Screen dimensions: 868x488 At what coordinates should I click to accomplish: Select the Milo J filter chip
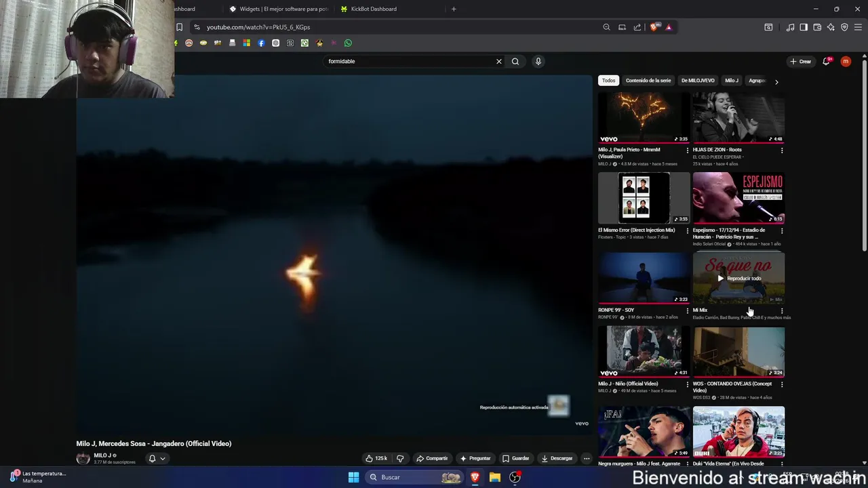tap(732, 81)
